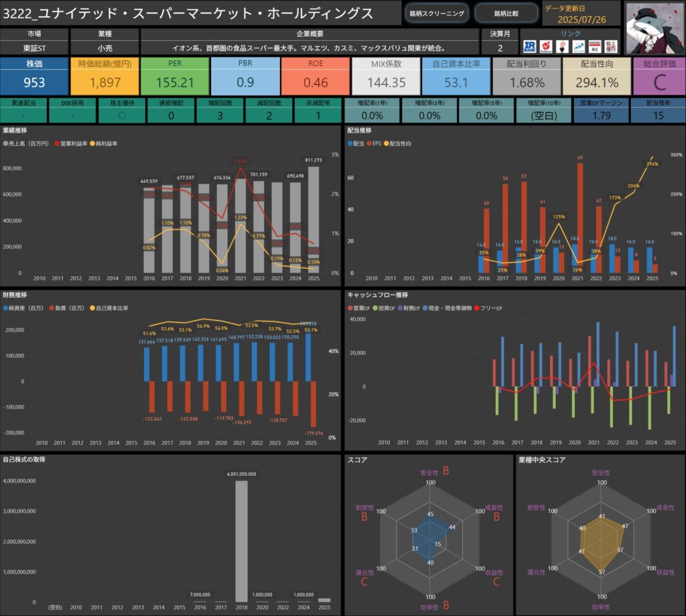The height and width of the screenshot is (616, 686).
Task: Click the データ更新日 2025/07/26 text
Action: [x=581, y=19]
